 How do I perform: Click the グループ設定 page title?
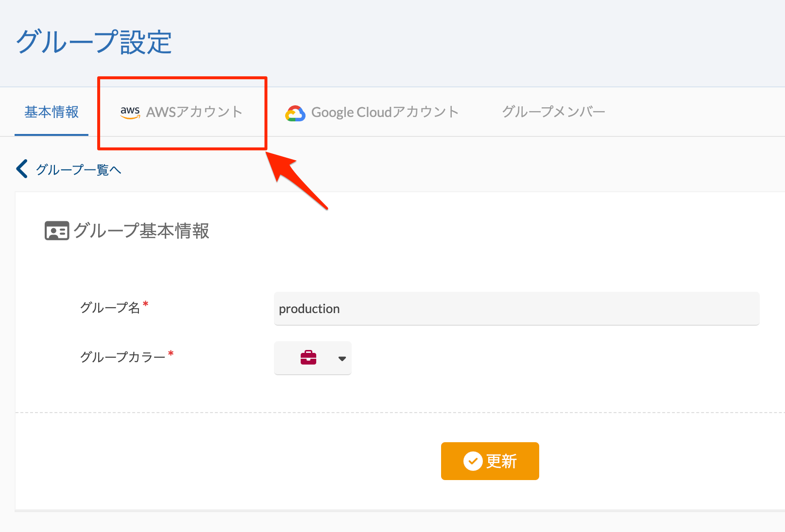[94, 42]
